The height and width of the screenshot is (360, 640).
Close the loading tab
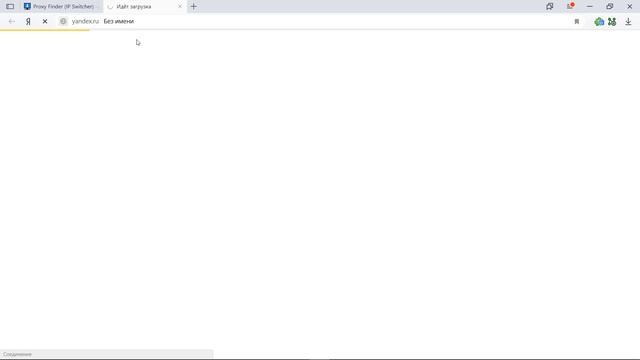pos(180,7)
